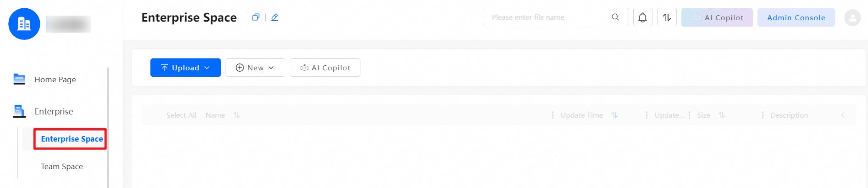Open the transfer list arrows icon
Image resolution: width=868 pixels, height=188 pixels.
pos(667,17)
